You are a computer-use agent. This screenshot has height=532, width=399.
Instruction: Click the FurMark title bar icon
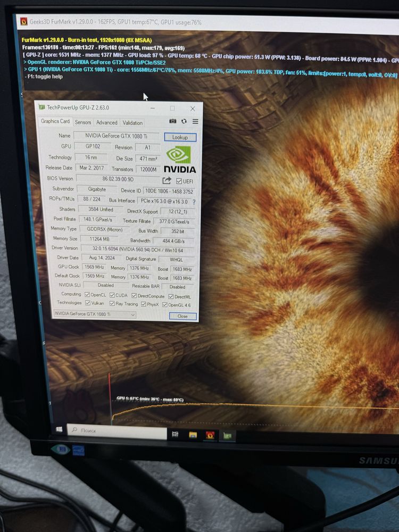(x=24, y=21)
